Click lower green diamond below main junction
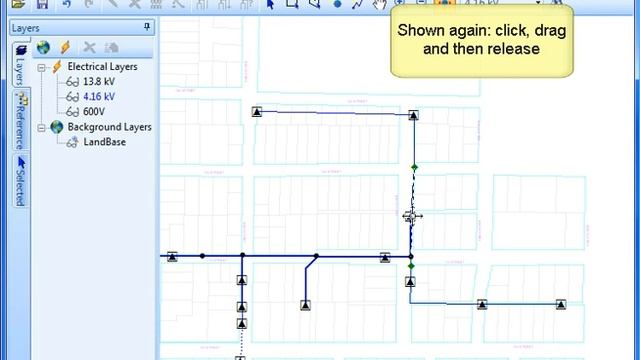640x360 pixels. (x=411, y=266)
